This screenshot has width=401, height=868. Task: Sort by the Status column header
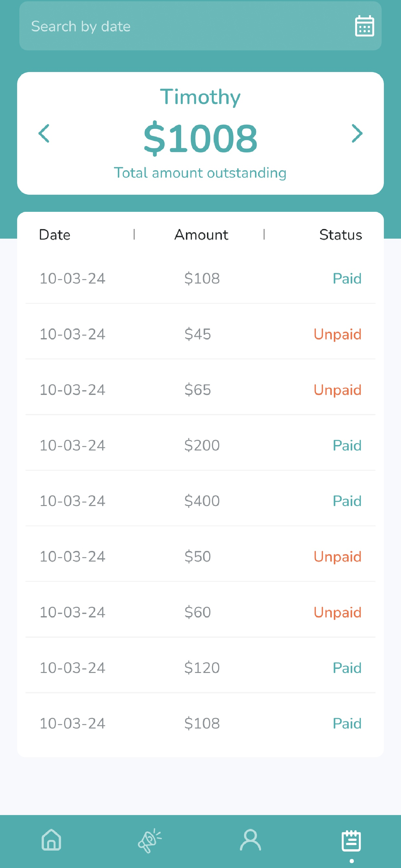pyautogui.click(x=341, y=234)
